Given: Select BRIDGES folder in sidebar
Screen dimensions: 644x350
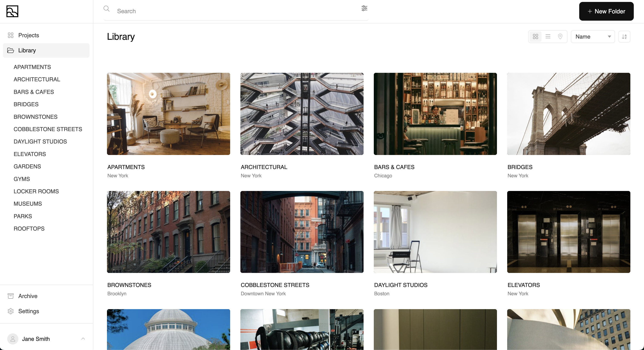Looking at the screenshot, I should pos(26,104).
